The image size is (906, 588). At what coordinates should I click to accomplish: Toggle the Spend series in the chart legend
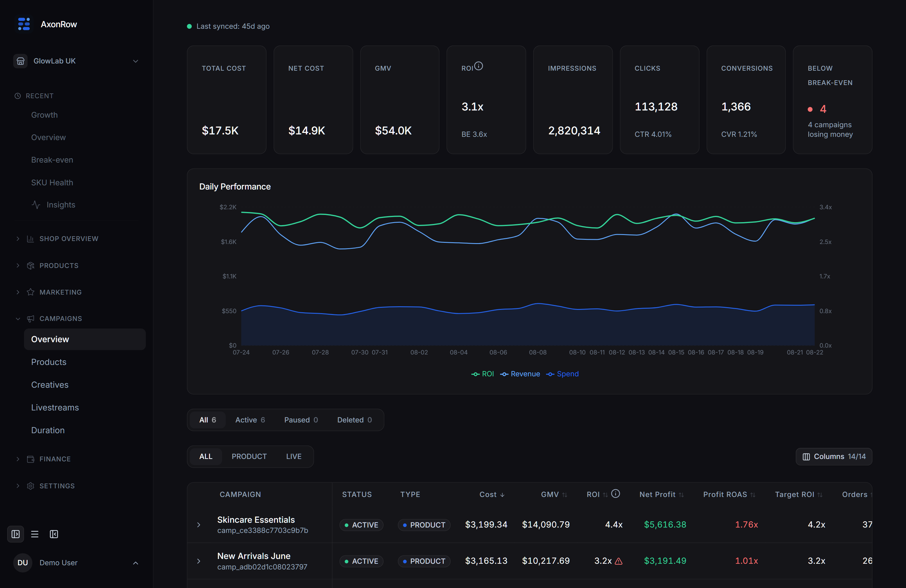[x=562, y=374]
